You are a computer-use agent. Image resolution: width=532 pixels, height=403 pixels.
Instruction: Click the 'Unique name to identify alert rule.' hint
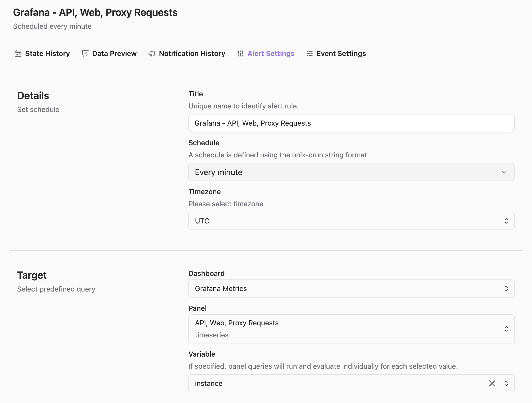click(x=244, y=106)
